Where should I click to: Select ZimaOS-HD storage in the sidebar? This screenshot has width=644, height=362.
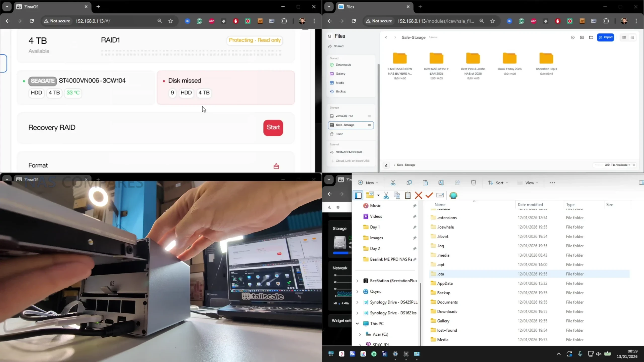(344, 116)
